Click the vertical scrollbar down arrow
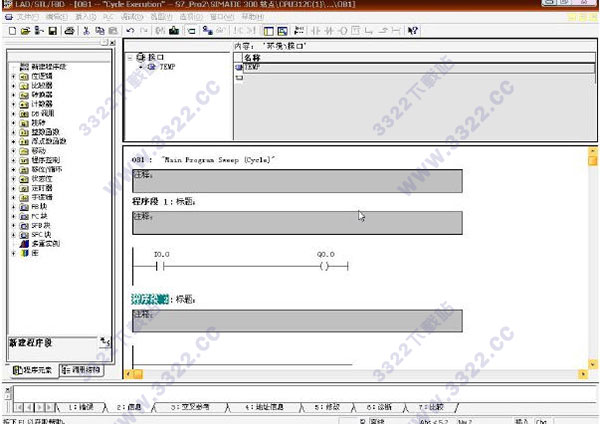The image size is (600, 424). 592,364
